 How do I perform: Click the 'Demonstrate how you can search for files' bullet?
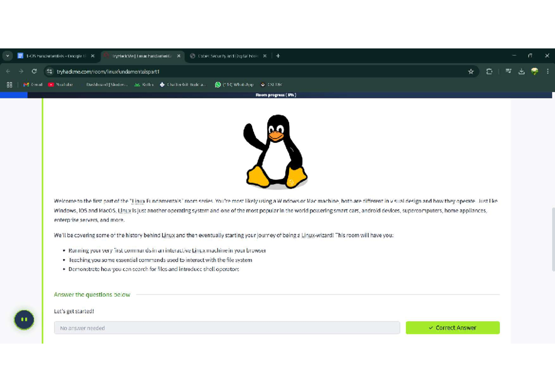tap(154, 269)
